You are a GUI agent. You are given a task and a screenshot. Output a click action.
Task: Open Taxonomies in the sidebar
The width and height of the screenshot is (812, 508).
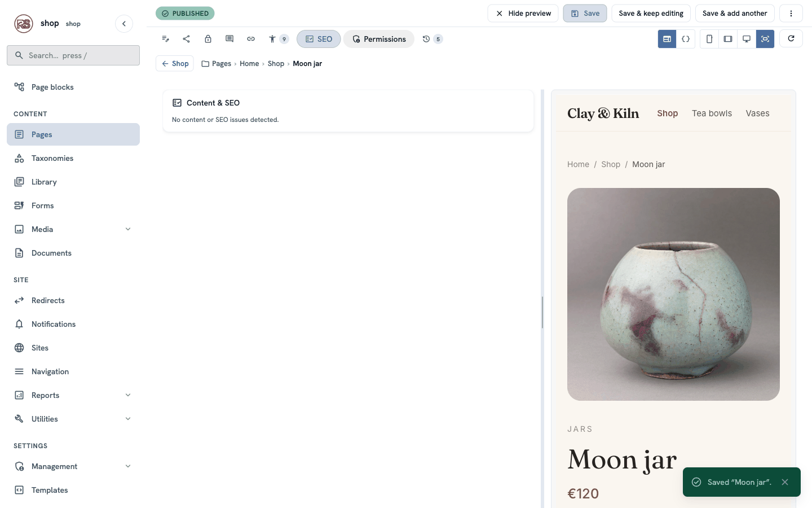coord(73,158)
